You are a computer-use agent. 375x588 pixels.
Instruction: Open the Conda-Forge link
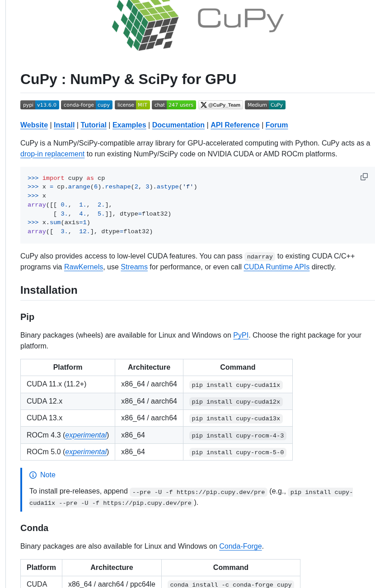[240, 546]
